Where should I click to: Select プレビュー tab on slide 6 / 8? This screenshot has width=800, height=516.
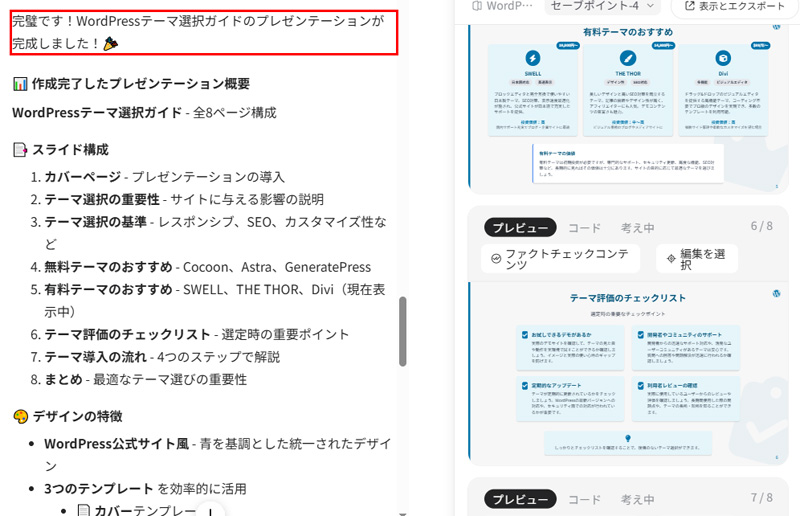click(520, 228)
